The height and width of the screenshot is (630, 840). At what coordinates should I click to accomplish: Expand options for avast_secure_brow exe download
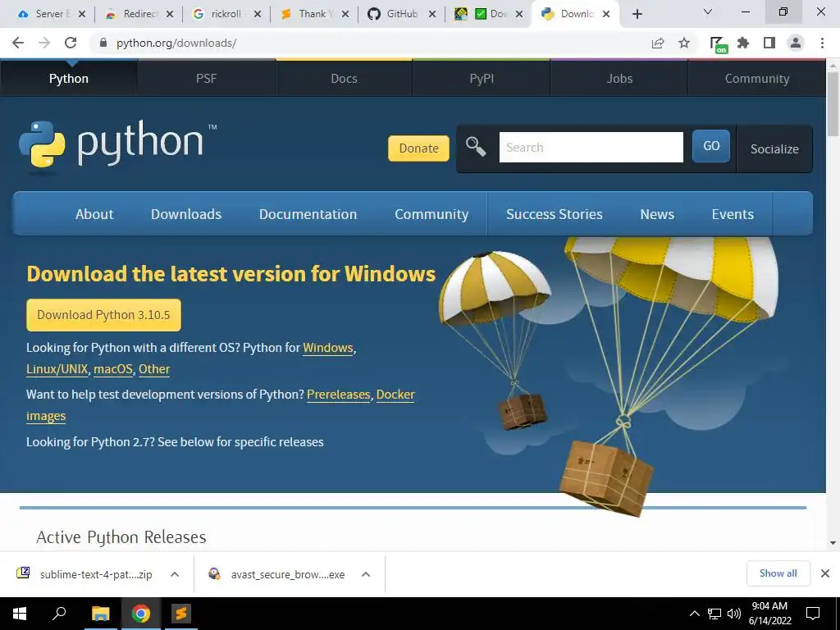coord(366,574)
